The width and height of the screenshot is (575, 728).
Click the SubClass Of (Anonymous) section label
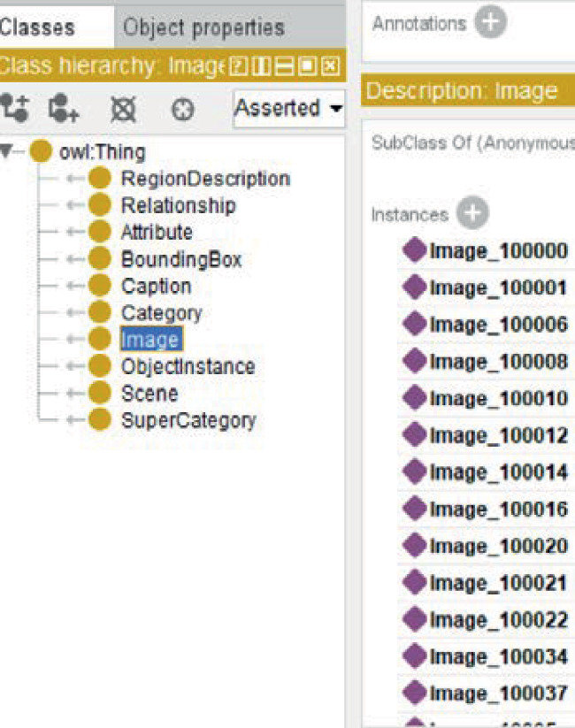point(473,143)
